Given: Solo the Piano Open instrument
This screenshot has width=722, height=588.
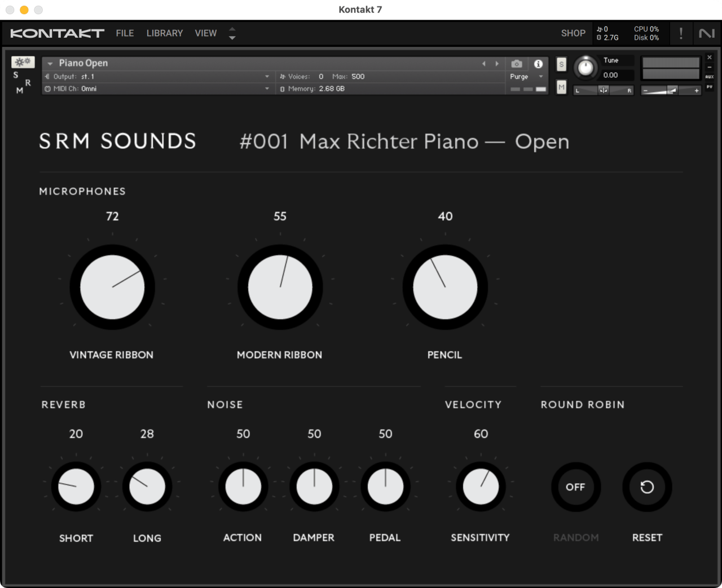Looking at the screenshot, I should point(561,64).
